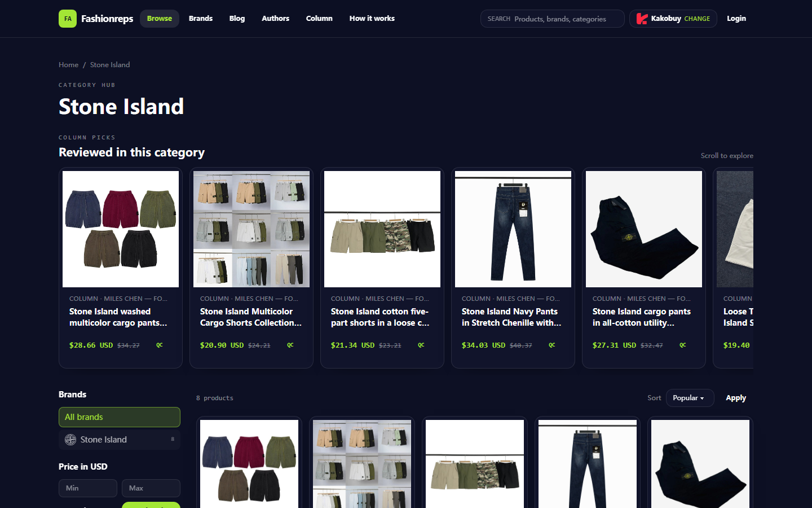
Task: Focus the Min price input field
Action: 88,488
